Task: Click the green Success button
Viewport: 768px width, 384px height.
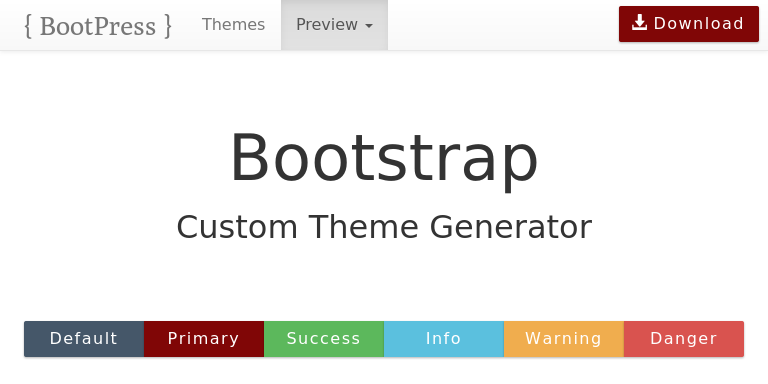Action: 324,339
